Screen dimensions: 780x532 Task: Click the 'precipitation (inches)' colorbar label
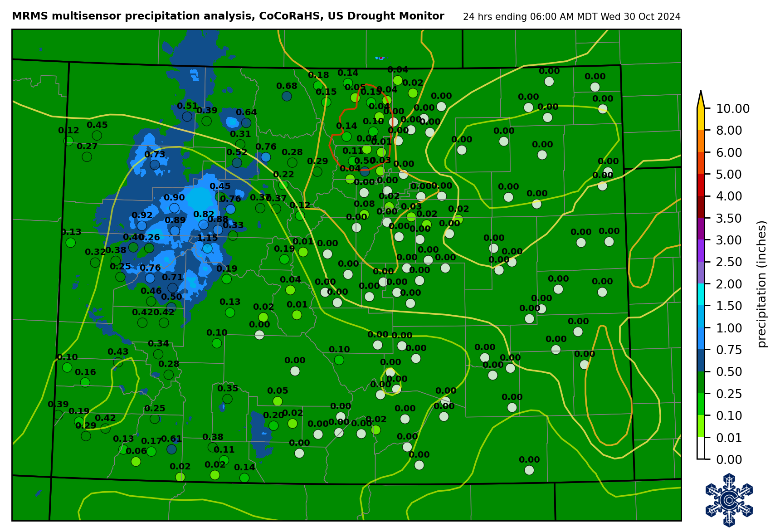pyautogui.click(x=762, y=284)
